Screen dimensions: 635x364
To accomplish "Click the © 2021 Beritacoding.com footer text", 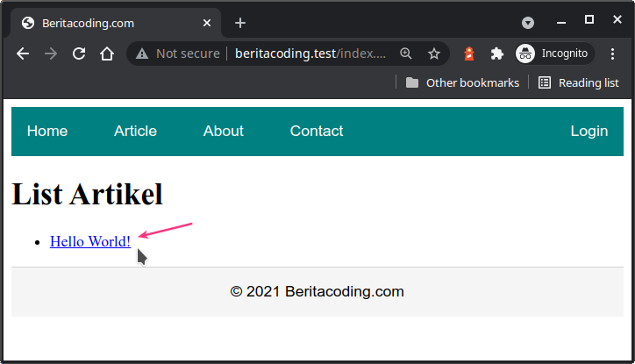I will 317,291.
